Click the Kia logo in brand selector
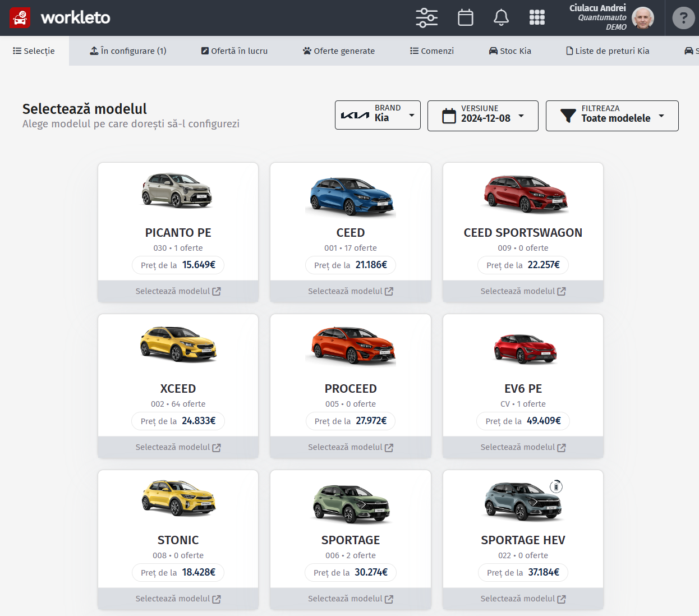699x616 pixels. pyautogui.click(x=355, y=115)
